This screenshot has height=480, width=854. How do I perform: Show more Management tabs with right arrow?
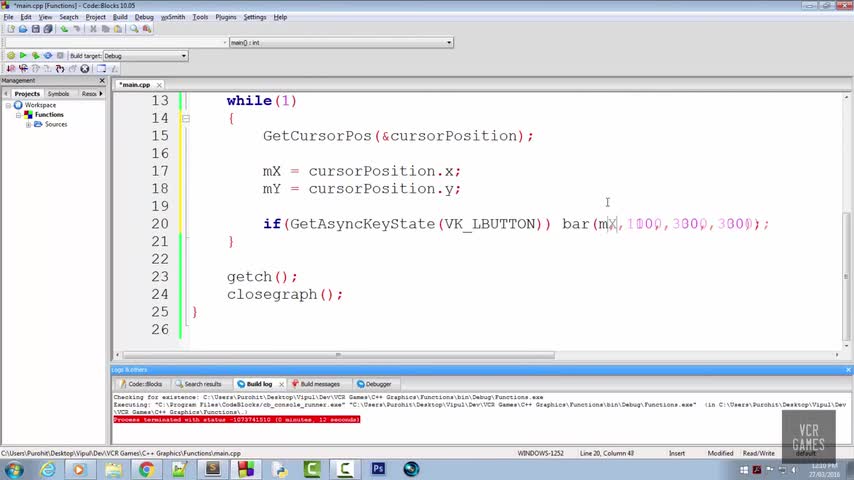point(101,94)
